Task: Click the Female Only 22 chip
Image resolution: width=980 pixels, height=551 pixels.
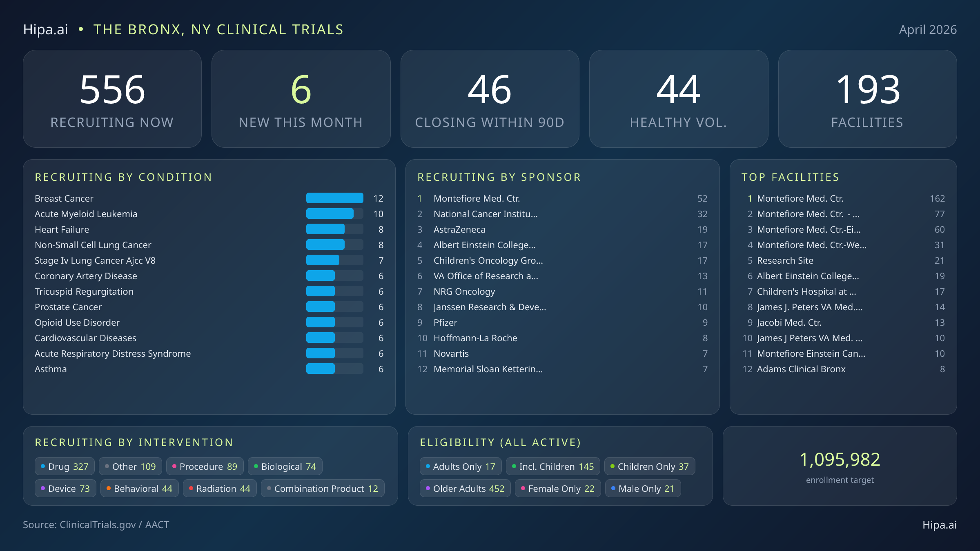Action: 558,489
